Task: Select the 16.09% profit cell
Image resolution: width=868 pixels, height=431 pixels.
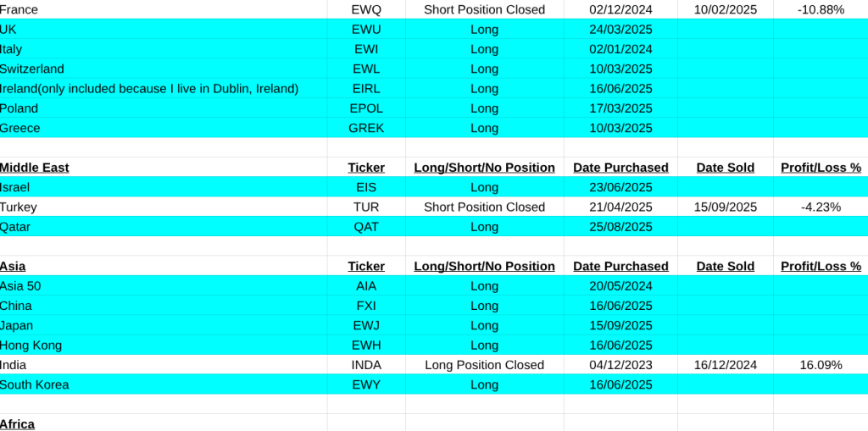Action: (820, 365)
